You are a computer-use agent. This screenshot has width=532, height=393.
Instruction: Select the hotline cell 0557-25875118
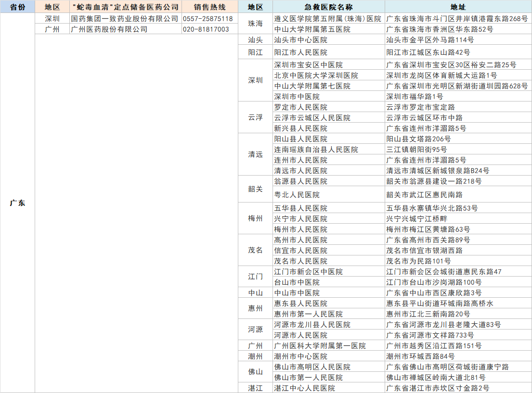(x=208, y=19)
